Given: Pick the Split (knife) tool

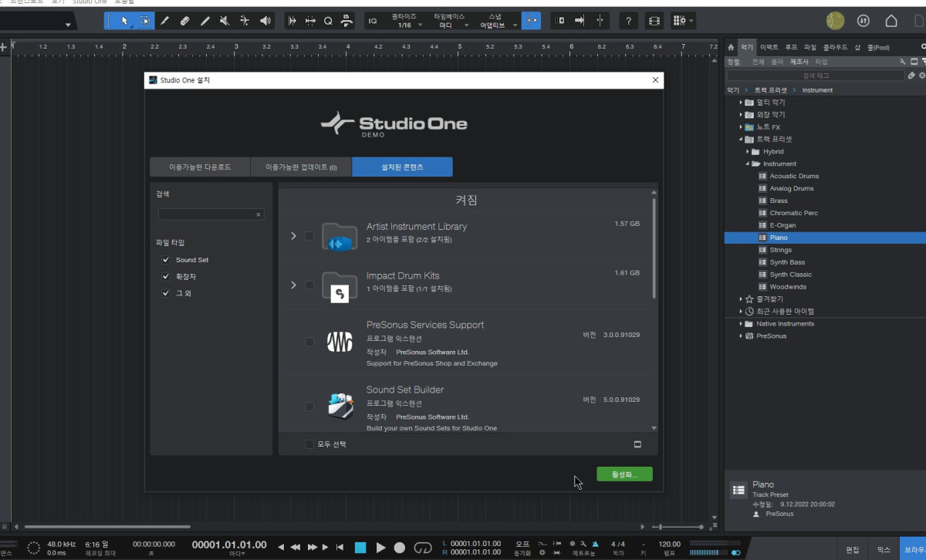Looking at the screenshot, I should tap(164, 21).
